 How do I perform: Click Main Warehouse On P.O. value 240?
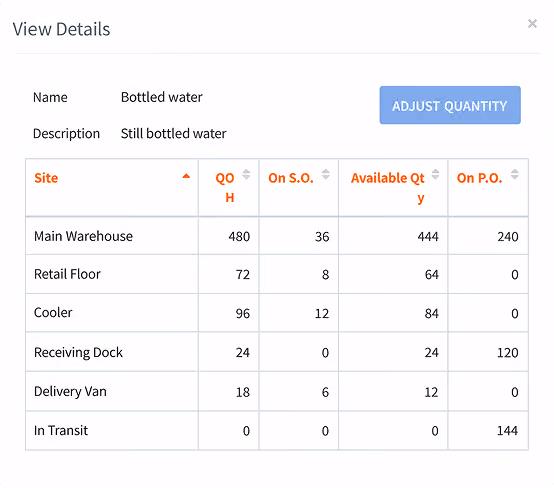(508, 236)
